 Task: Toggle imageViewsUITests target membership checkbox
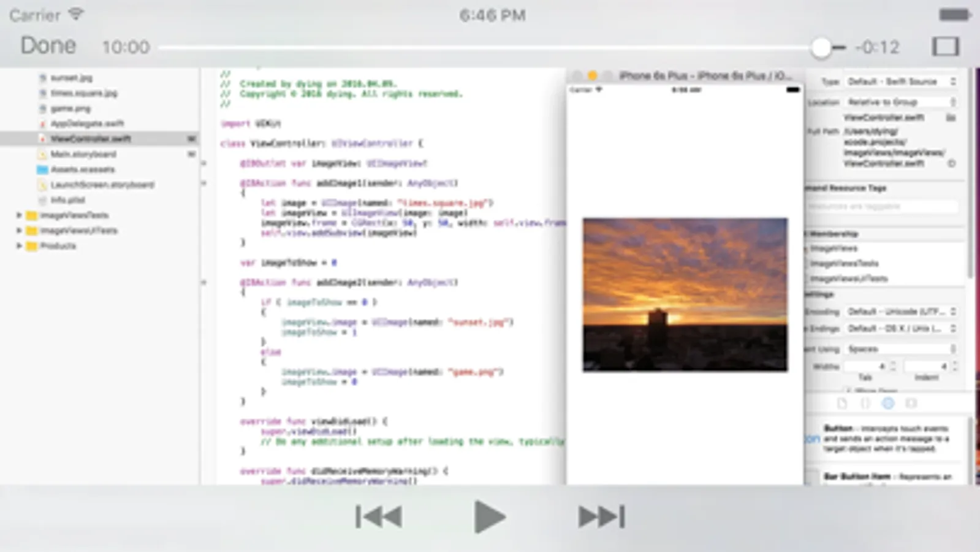(807, 279)
